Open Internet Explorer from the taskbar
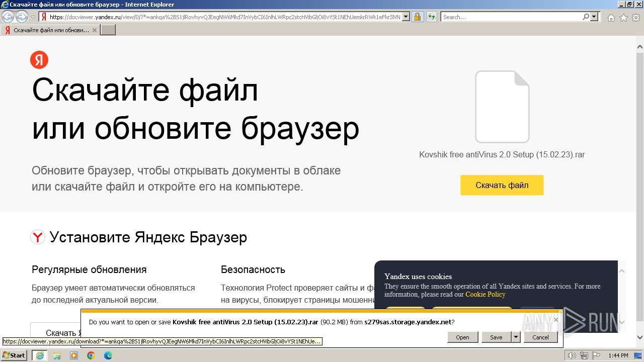Viewport: 644px width, 362px height. click(x=39, y=355)
